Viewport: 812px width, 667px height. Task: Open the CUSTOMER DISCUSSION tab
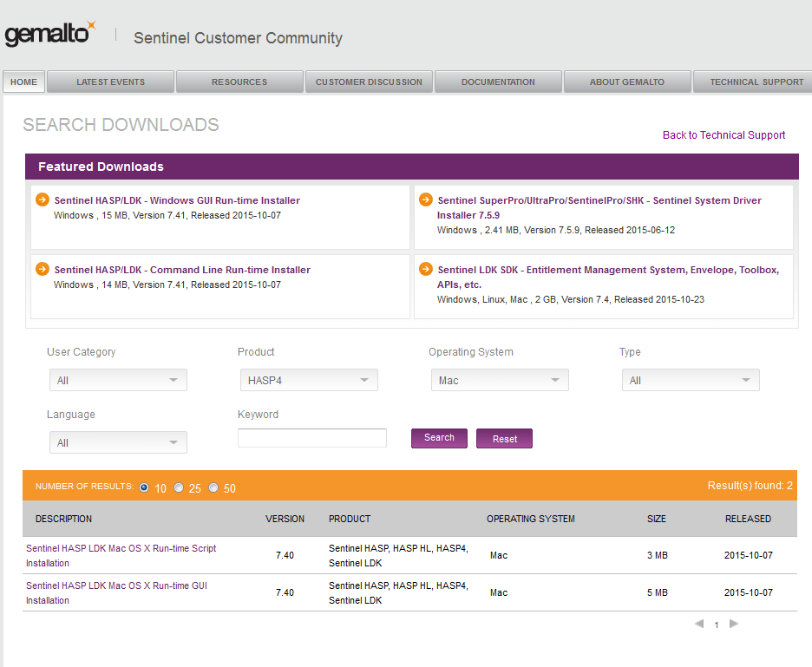pyautogui.click(x=369, y=82)
